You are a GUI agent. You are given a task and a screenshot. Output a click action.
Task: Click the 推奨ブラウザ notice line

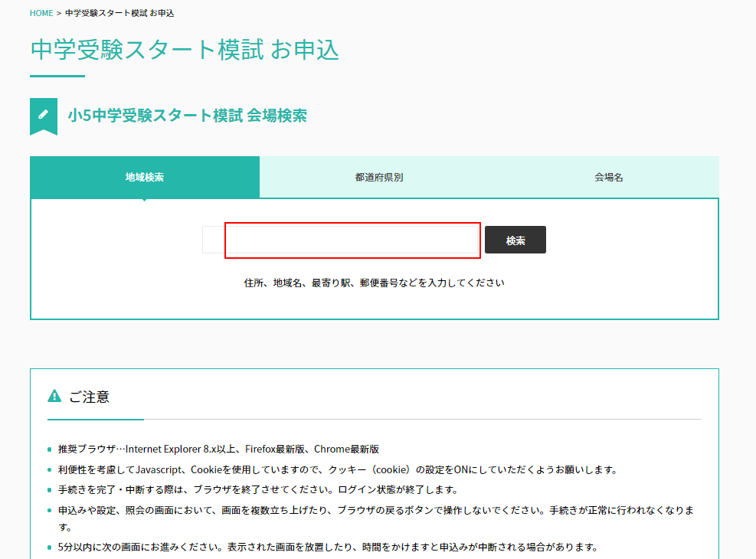tap(218, 449)
